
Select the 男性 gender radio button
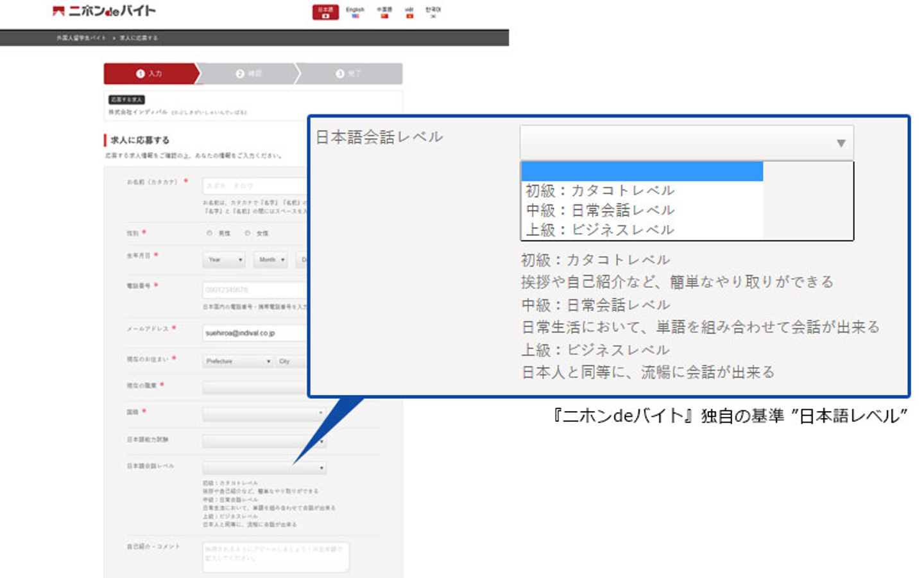tap(209, 233)
